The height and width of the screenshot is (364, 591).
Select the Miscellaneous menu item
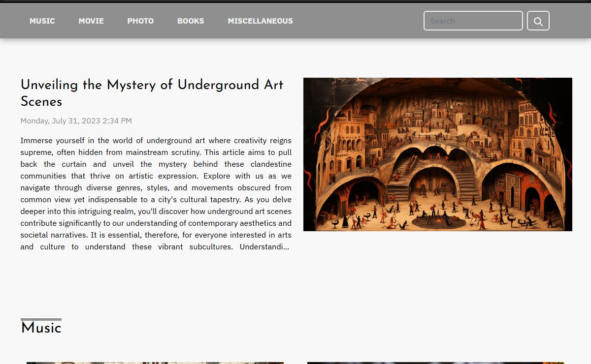point(260,21)
